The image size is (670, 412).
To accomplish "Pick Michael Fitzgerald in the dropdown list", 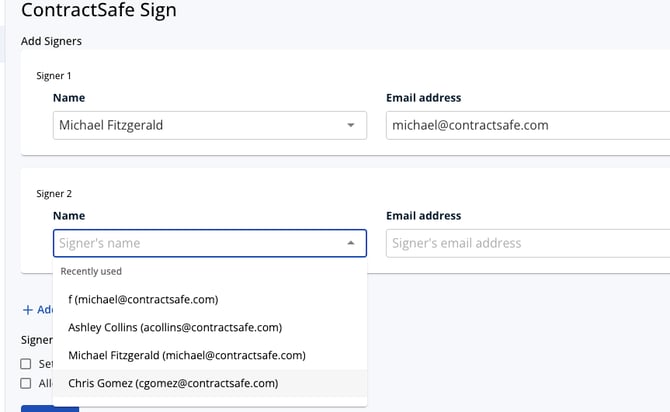I will click(186, 355).
